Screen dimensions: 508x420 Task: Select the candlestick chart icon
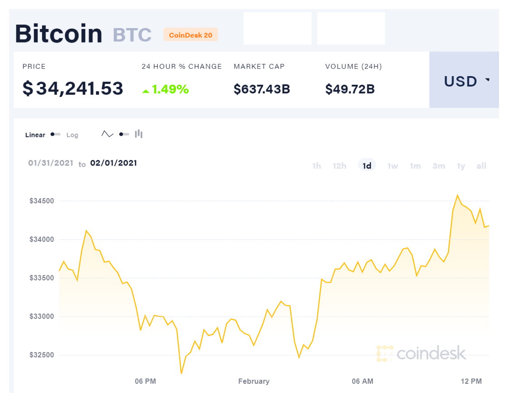tap(139, 134)
